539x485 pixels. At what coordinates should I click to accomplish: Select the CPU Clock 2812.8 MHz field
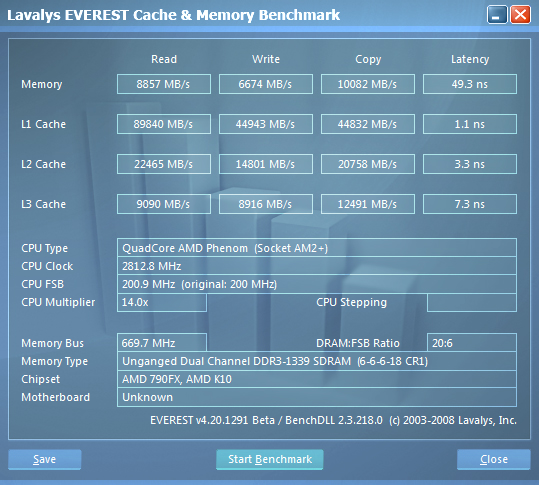pos(317,266)
